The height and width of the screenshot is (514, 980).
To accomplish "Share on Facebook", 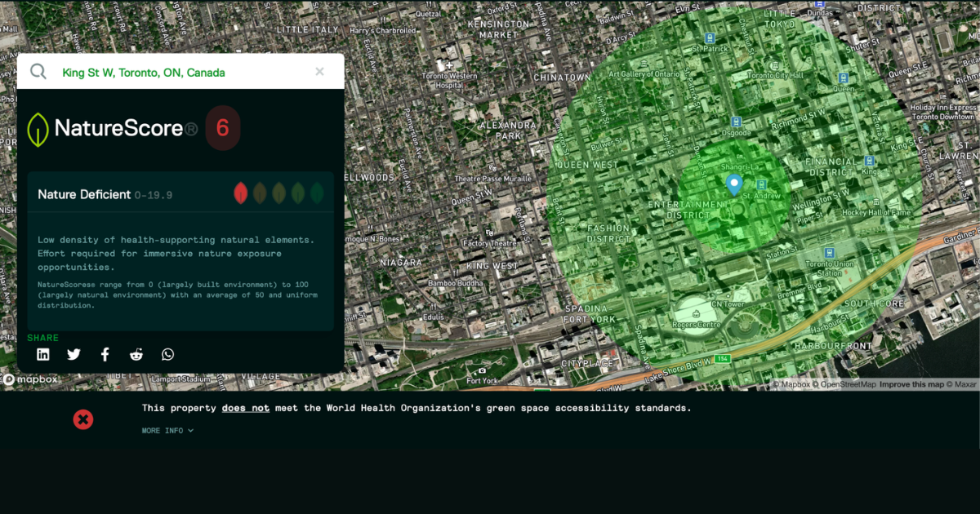I will 105,354.
